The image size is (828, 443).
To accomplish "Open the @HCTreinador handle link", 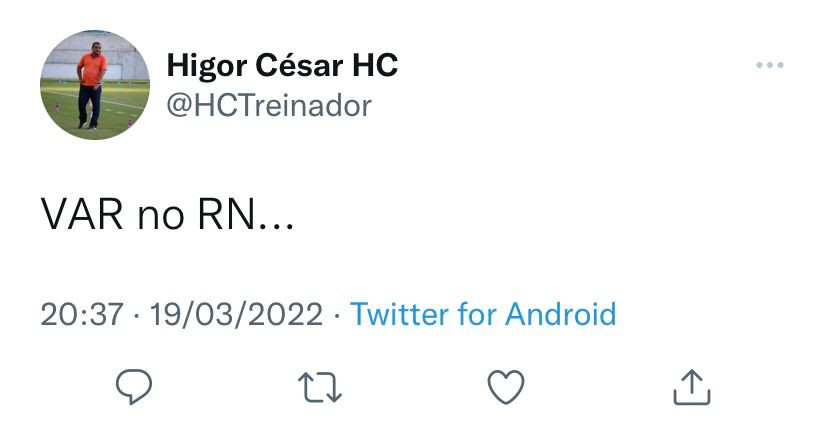I will pos(269,106).
